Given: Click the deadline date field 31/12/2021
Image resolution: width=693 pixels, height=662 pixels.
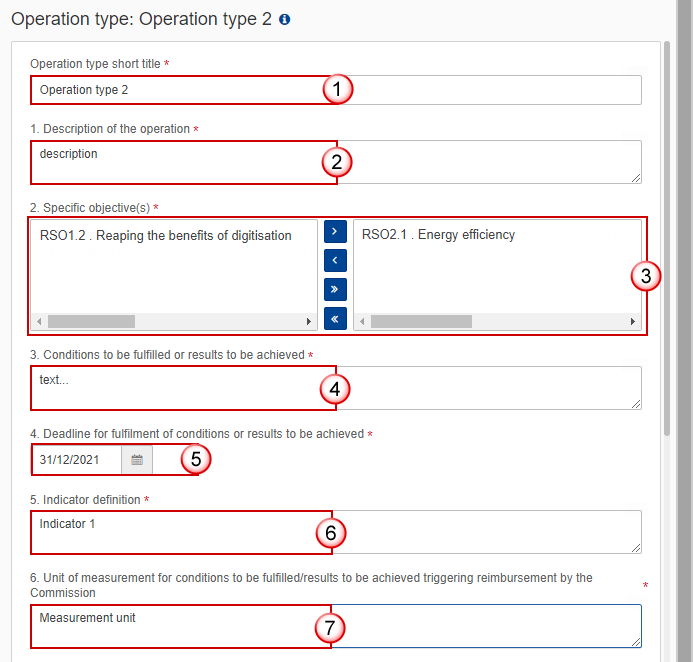Looking at the screenshot, I should pyautogui.click(x=77, y=460).
